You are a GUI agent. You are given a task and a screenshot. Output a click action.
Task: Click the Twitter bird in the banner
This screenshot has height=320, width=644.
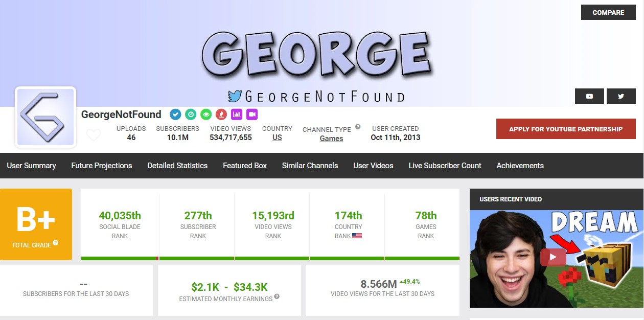click(x=235, y=96)
